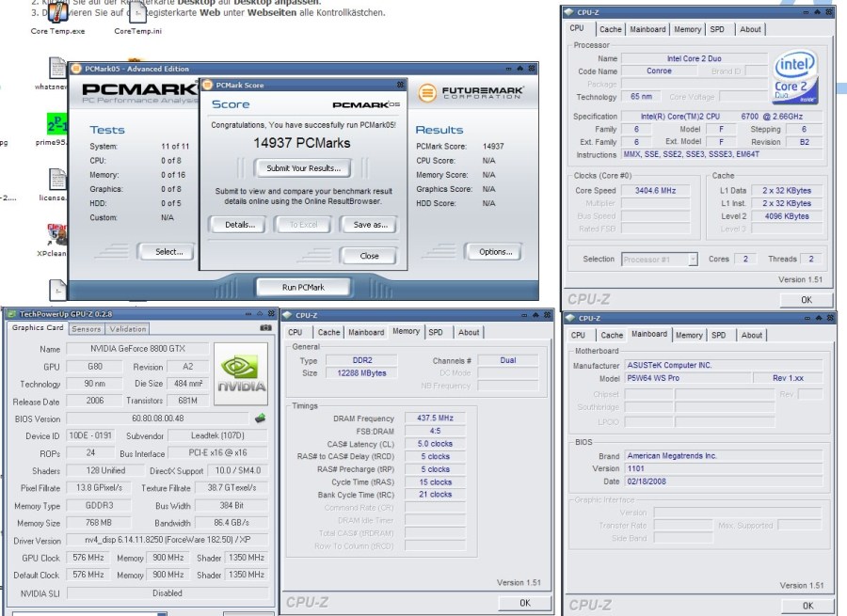Select the CoreTemp.ini file icon
847x616 pixels.
click(138, 12)
